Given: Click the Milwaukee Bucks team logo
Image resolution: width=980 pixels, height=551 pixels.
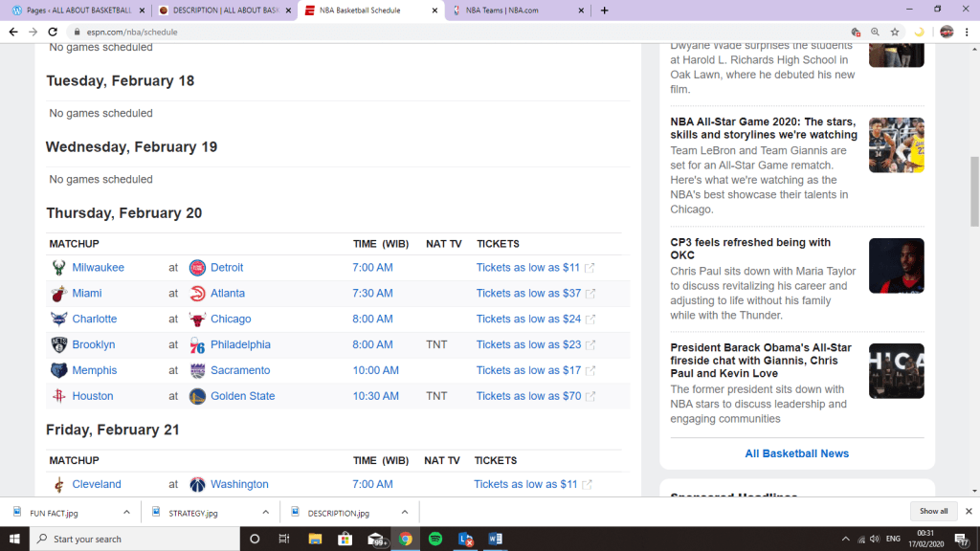Looking at the screenshot, I should pos(59,268).
